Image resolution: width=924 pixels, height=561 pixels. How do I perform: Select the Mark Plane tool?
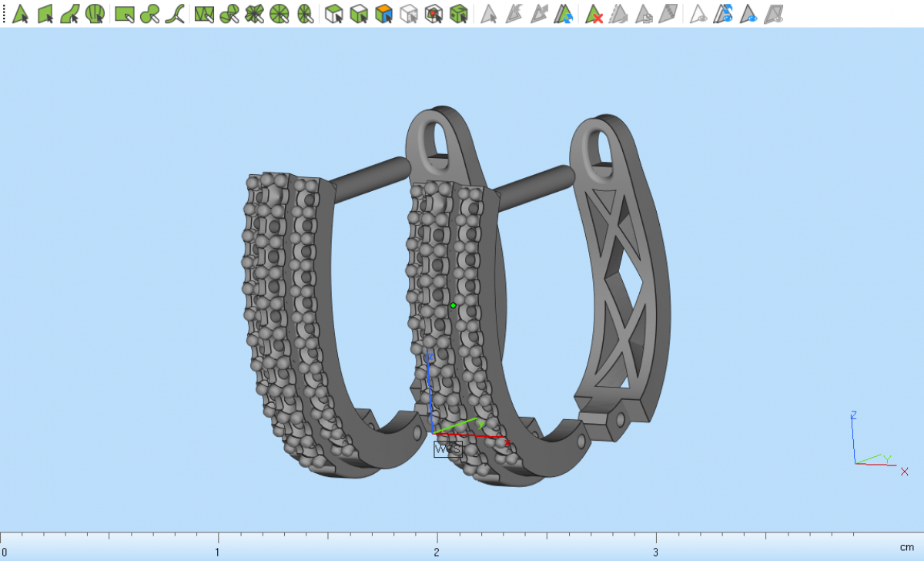coord(45,14)
